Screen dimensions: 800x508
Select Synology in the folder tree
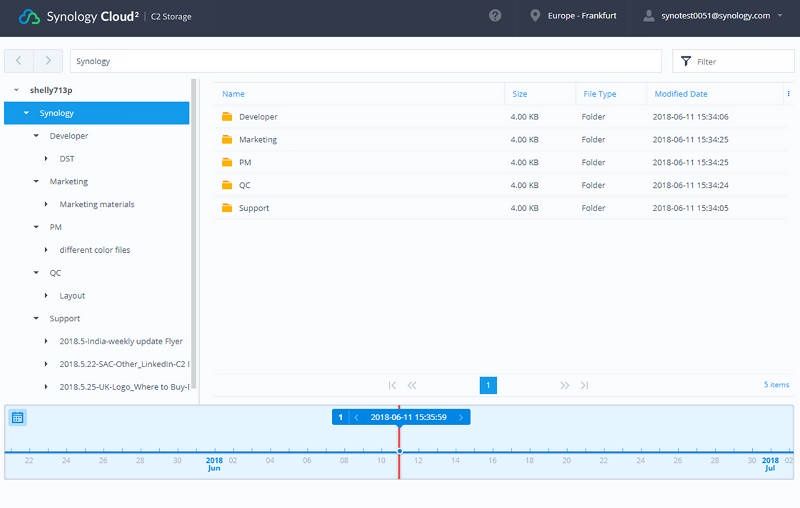(x=57, y=113)
